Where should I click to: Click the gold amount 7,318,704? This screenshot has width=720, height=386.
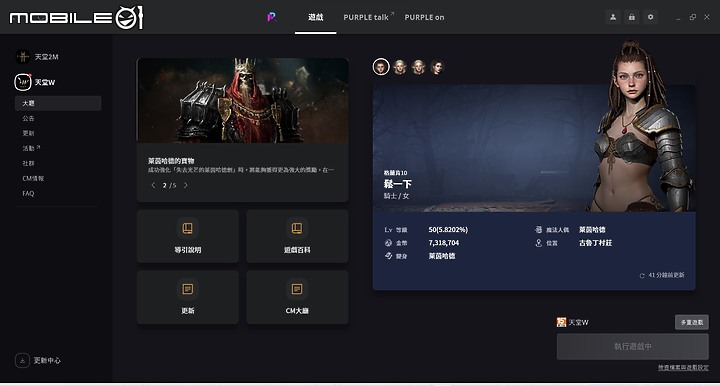[x=444, y=243]
